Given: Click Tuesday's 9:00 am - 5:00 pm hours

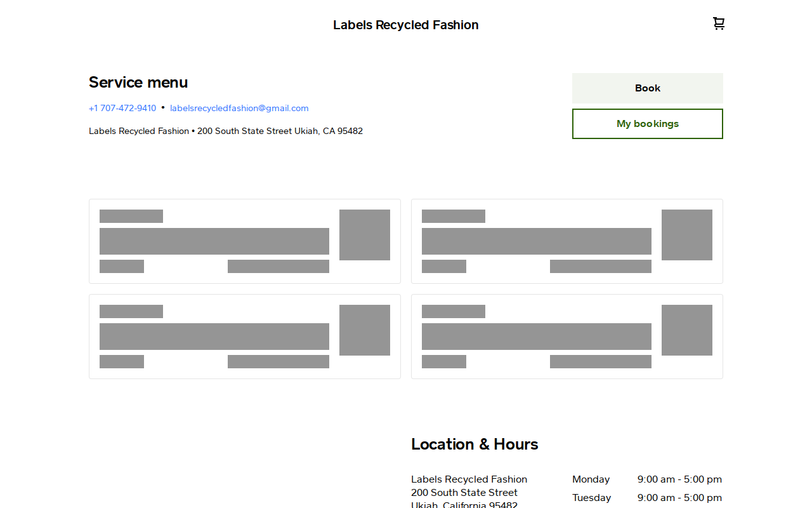Looking at the screenshot, I should [x=679, y=498].
